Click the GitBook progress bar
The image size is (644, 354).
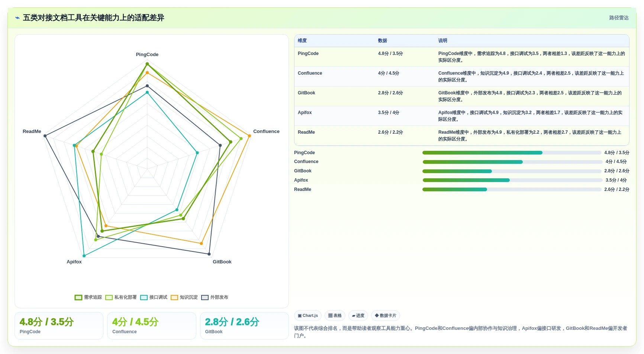coord(512,171)
